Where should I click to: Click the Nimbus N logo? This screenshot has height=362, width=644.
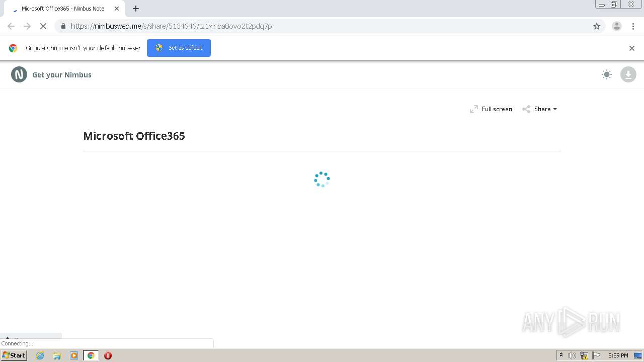tap(19, 74)
